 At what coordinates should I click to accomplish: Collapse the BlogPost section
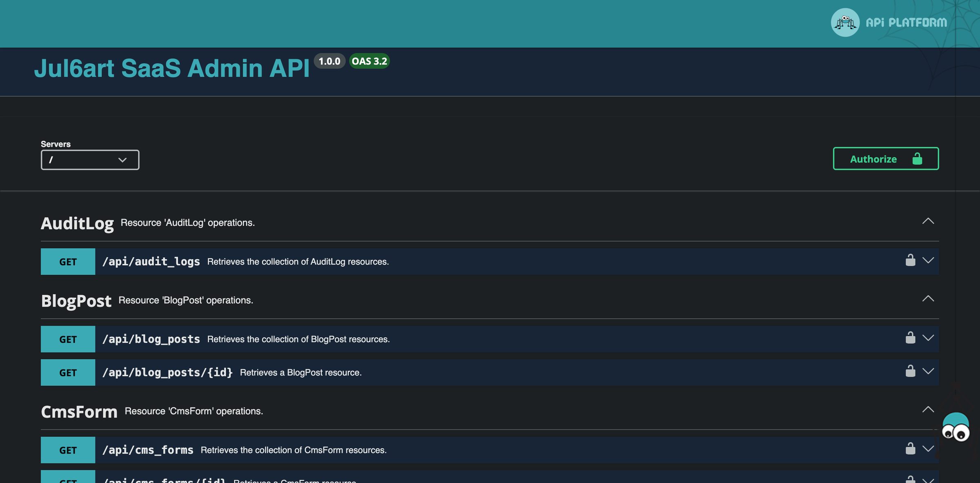928,299
